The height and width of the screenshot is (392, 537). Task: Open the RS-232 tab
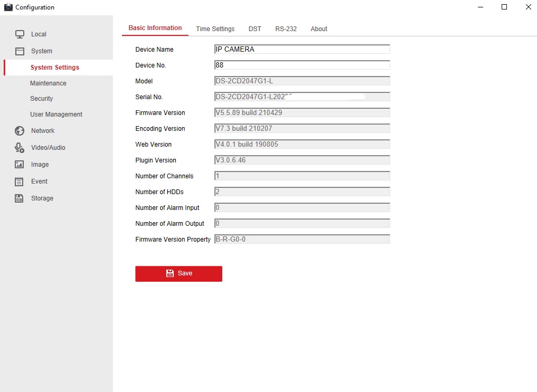coord(286,29)
